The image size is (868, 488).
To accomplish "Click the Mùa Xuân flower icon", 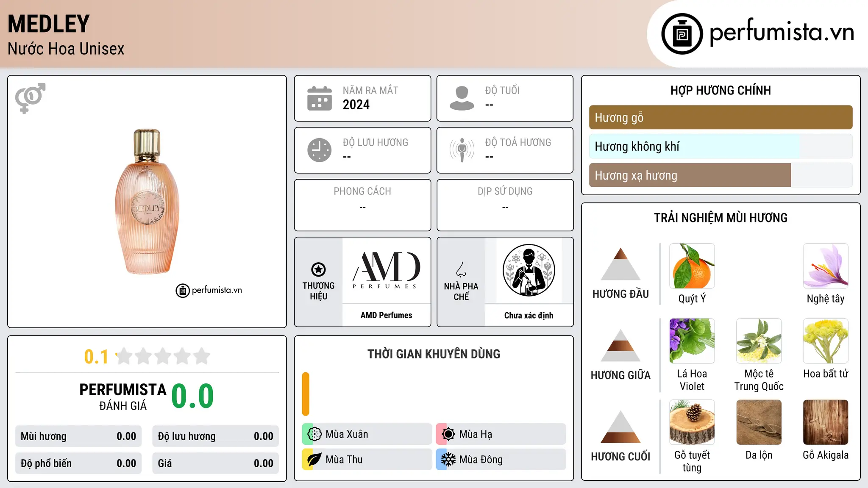I will (314, 434).
